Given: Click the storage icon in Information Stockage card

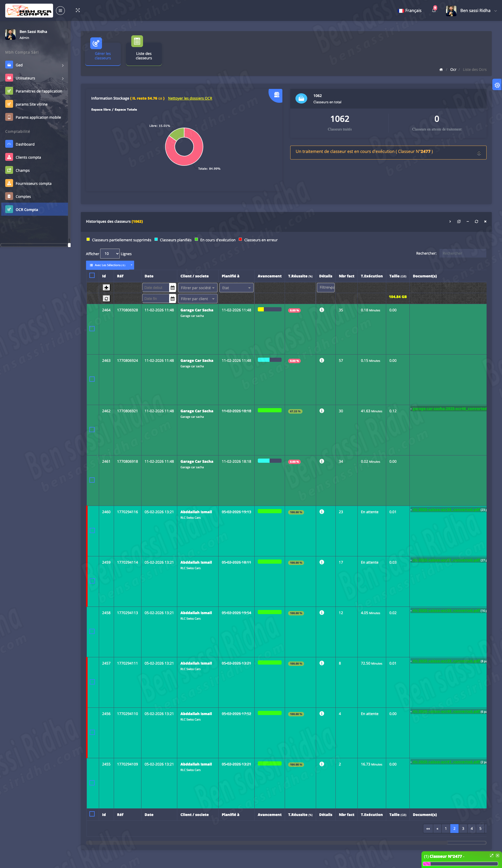Looking at the screenshot, I should coord(276,95).
